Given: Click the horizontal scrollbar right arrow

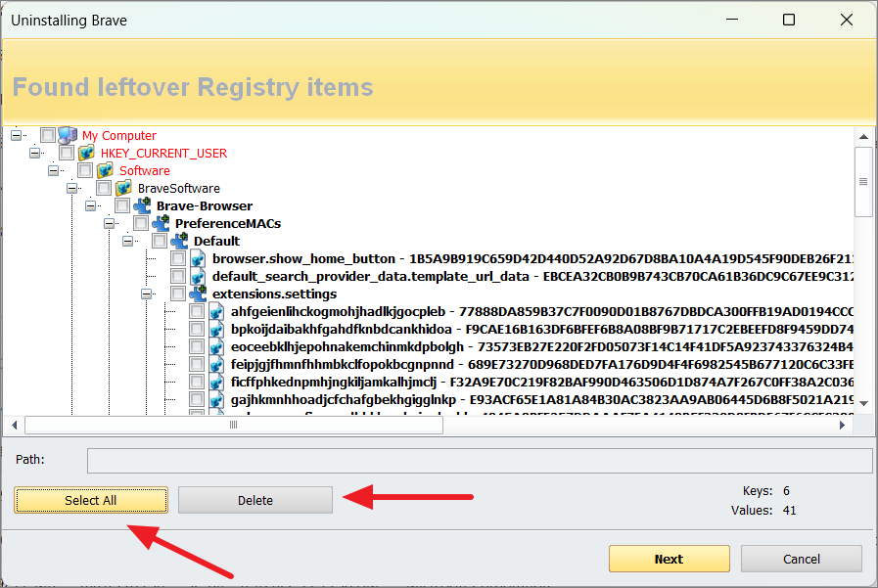Looking at the screenshot, I should click(x=842, y=426).
